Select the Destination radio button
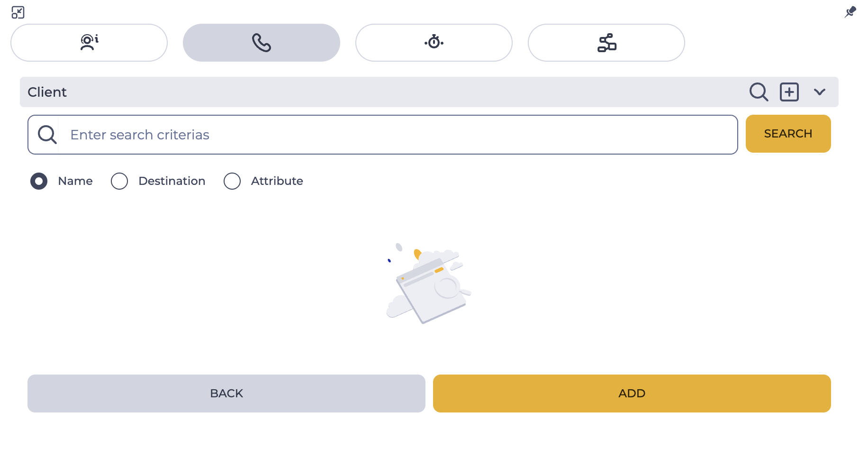Viewport: 868px width, 476px height. pyautogui.click(x=119, y=181)
